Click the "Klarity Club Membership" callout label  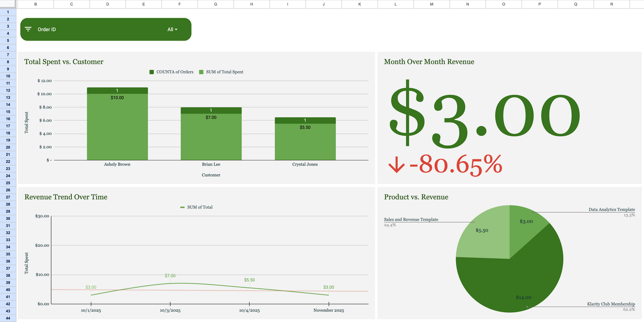pos(611,304)
